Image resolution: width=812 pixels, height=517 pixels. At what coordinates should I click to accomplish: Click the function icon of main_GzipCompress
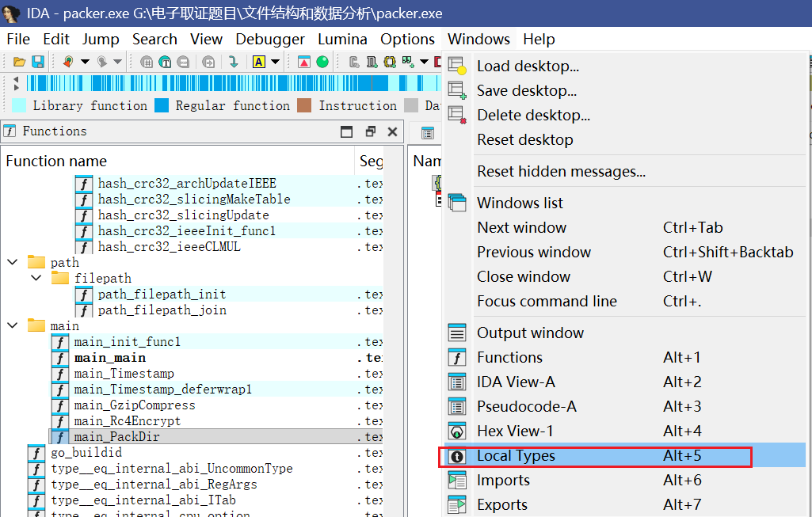point(60,405)
